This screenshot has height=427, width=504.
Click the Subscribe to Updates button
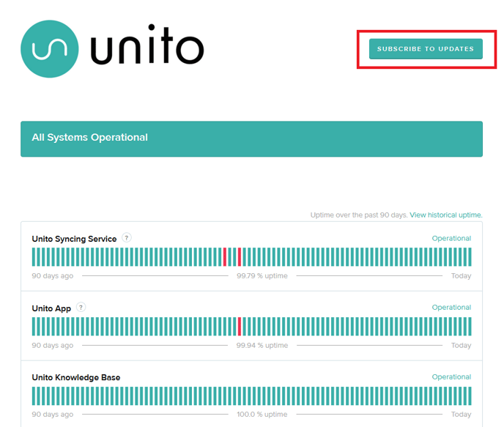click(x=426, y=49)
